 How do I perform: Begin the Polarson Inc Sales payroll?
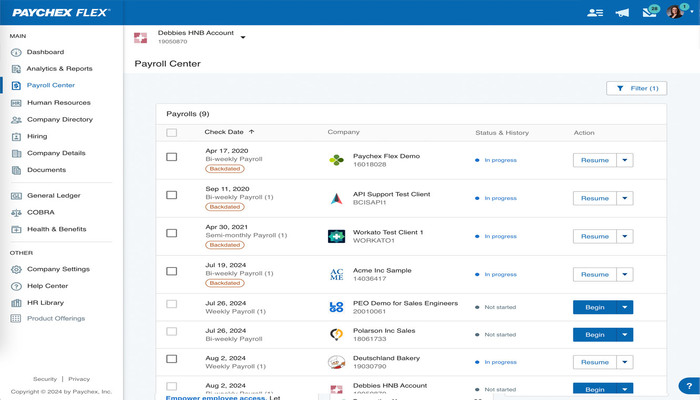594,335
